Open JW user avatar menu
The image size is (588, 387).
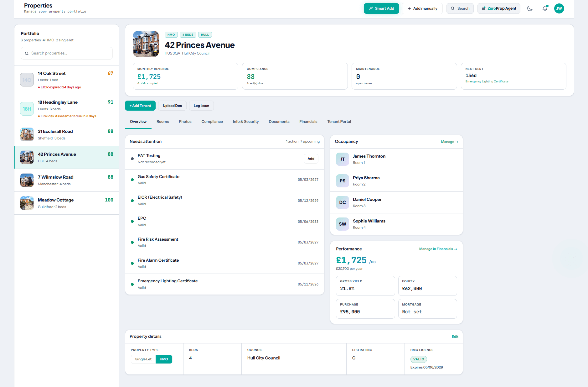click(x=559, y=8)
